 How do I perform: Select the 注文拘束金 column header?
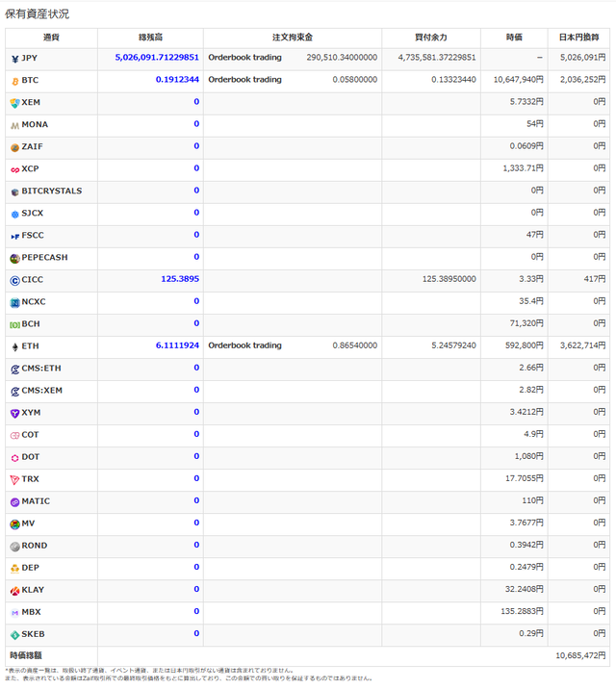(293, 38)
